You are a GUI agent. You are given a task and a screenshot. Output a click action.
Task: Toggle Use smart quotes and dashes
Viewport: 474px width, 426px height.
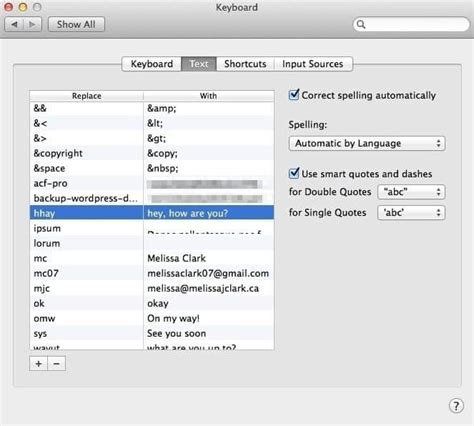(x=294, y=174)
